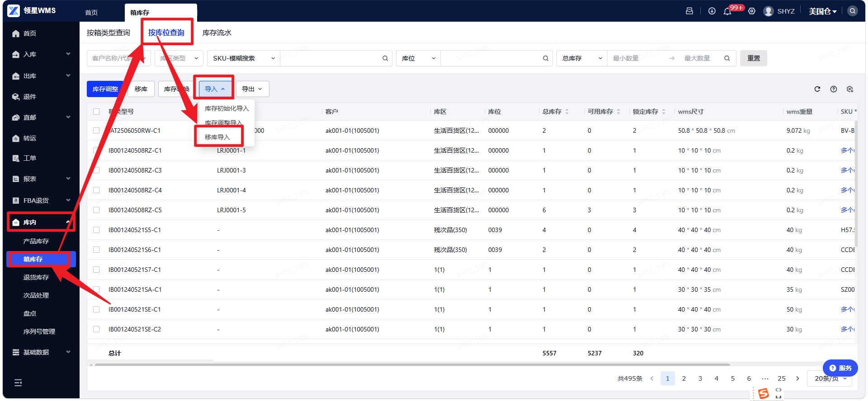Check the row IB001240508RZ-C3
This screenshot has height=401, width=868.
click(x=96, y=170)
